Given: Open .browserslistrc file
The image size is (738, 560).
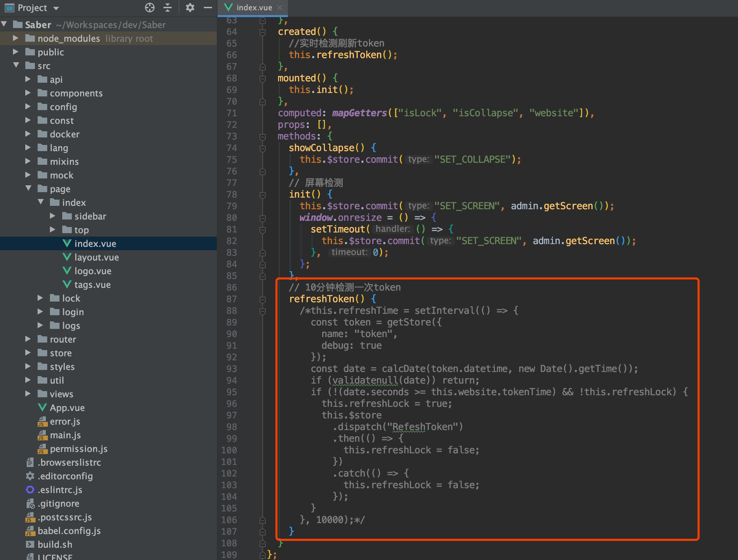Looking at the screenshot, I should click(x=69, y=462).
